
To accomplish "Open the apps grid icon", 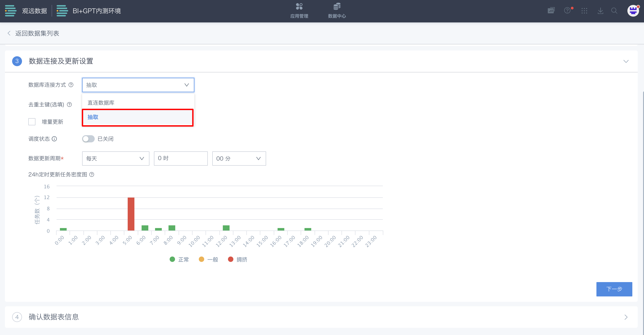I will (584, 11).
